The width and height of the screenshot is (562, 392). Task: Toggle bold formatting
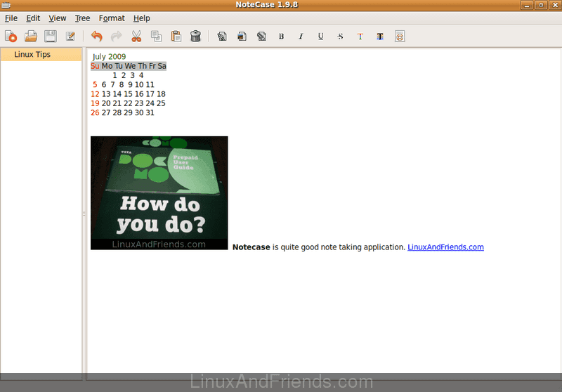[x=282, y=37]
